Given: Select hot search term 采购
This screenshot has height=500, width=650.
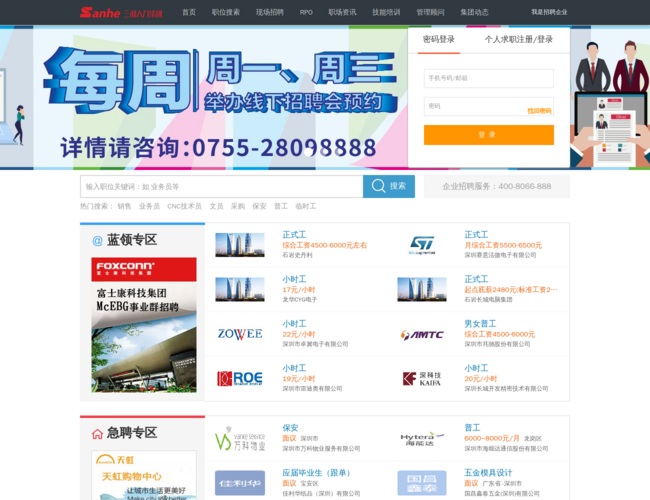Looking at the screenshot, I should [238, 206].
